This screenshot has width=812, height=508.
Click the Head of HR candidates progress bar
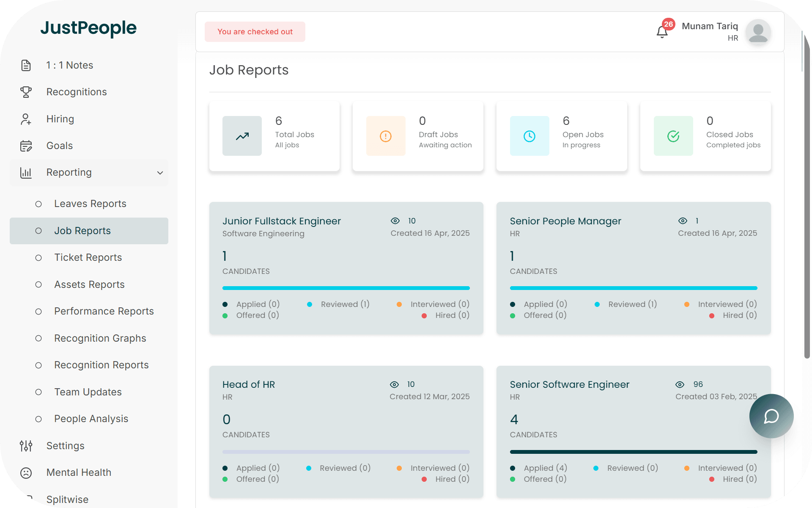346,452
